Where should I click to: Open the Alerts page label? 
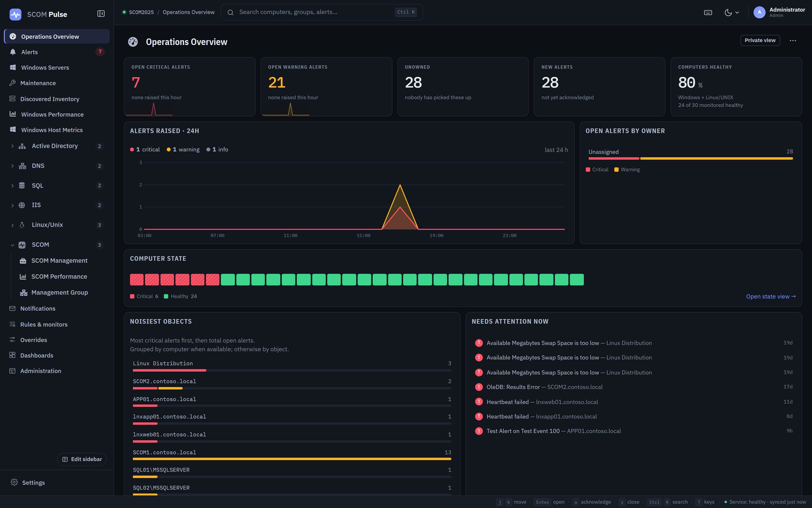[30, 52]
